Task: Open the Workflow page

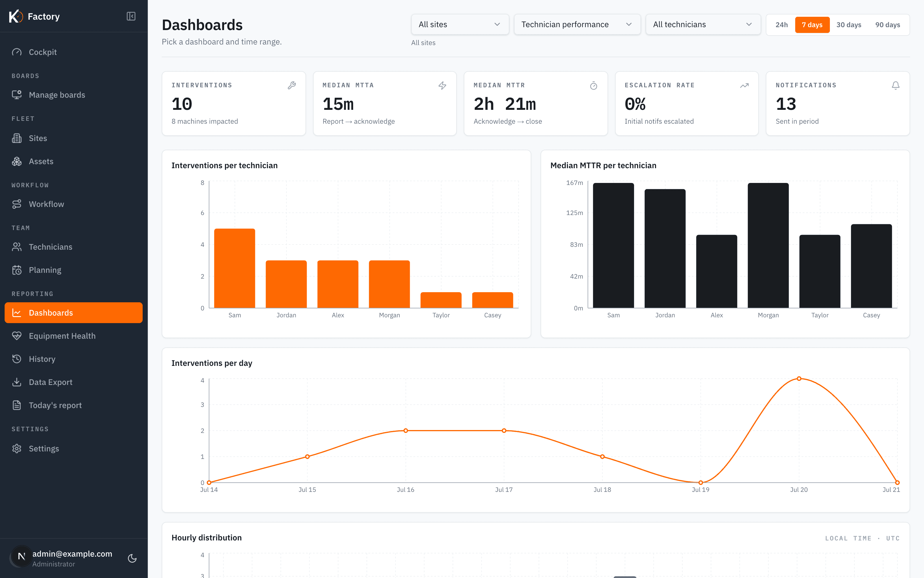Action: pyautogui.click(x=73, y=204)
